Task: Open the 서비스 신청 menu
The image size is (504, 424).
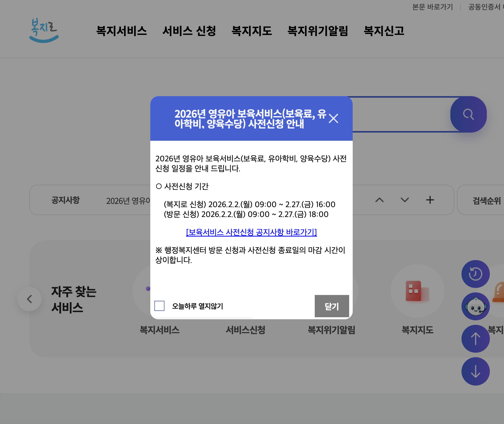Action: (x=189, y=31)
